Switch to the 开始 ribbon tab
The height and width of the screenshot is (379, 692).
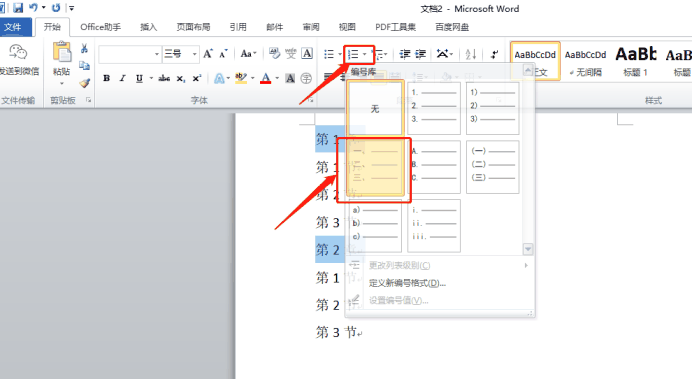[x=52, y=27]
